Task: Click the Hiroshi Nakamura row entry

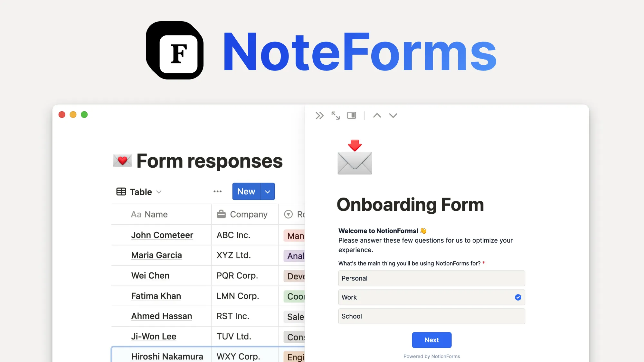Action: [167, 357]
